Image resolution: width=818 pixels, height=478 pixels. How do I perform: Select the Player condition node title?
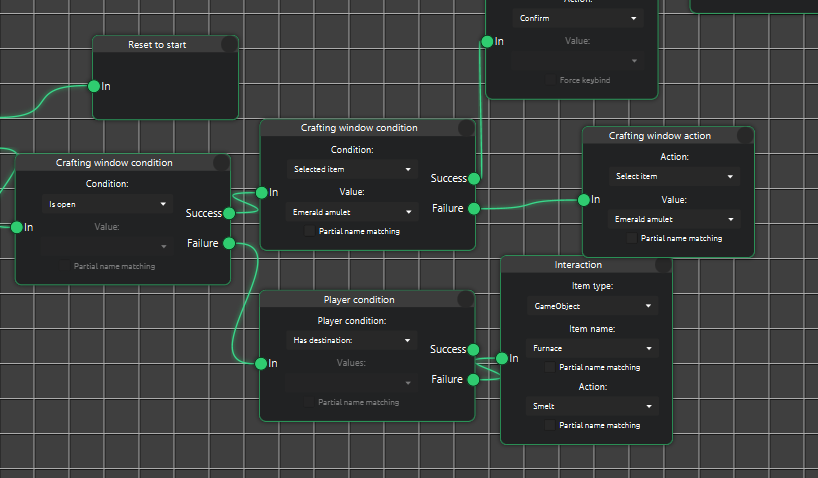pos(359,300)
